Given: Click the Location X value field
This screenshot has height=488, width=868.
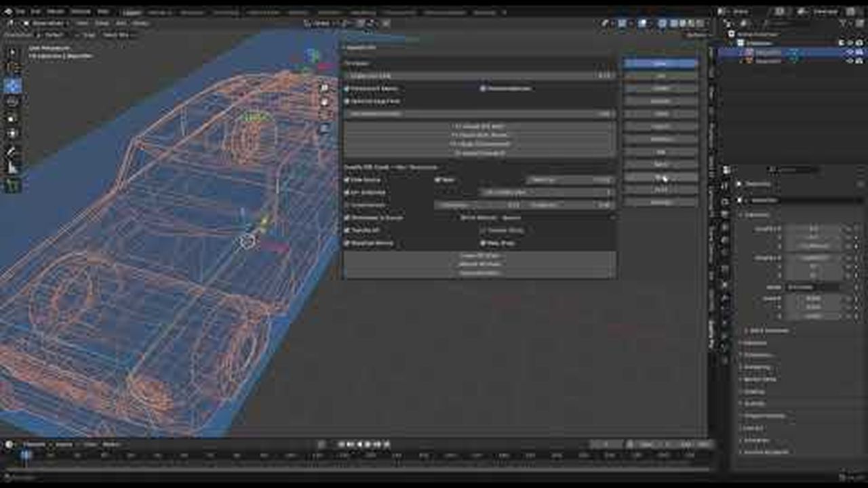Looking at the screenshot, I should 814,230.
